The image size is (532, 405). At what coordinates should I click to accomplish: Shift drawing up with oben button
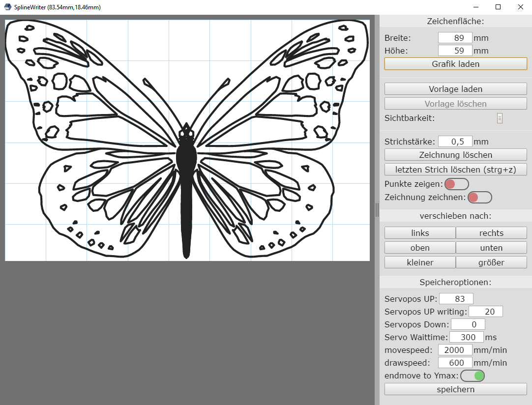tap(419, 248)
